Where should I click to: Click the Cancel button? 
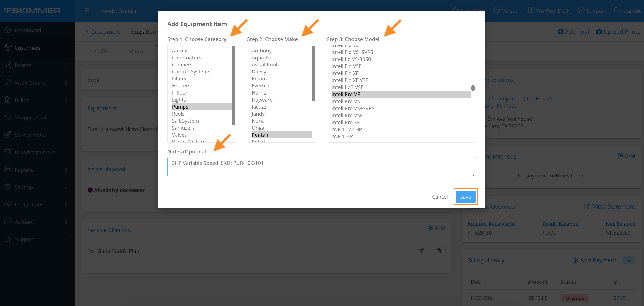click(440, 197)
